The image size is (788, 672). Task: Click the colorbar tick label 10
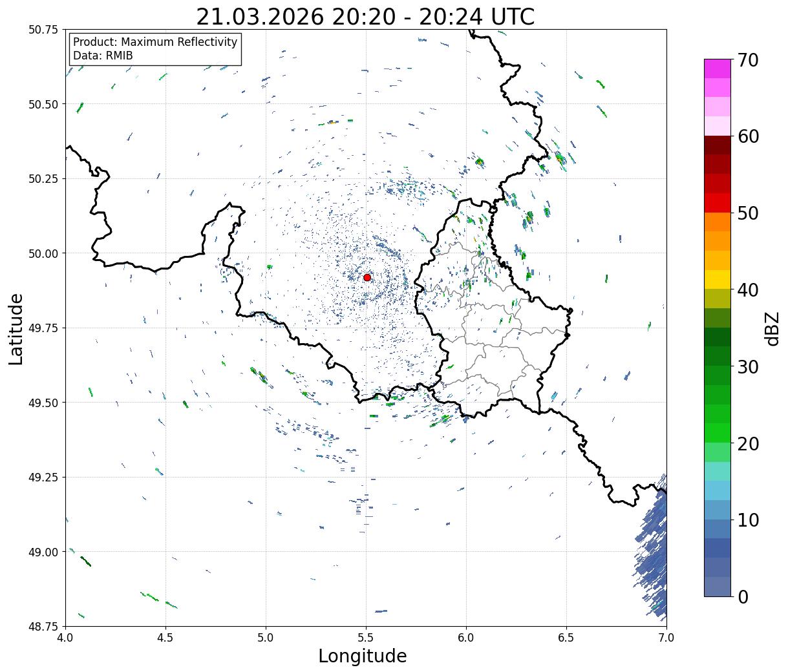749,520
